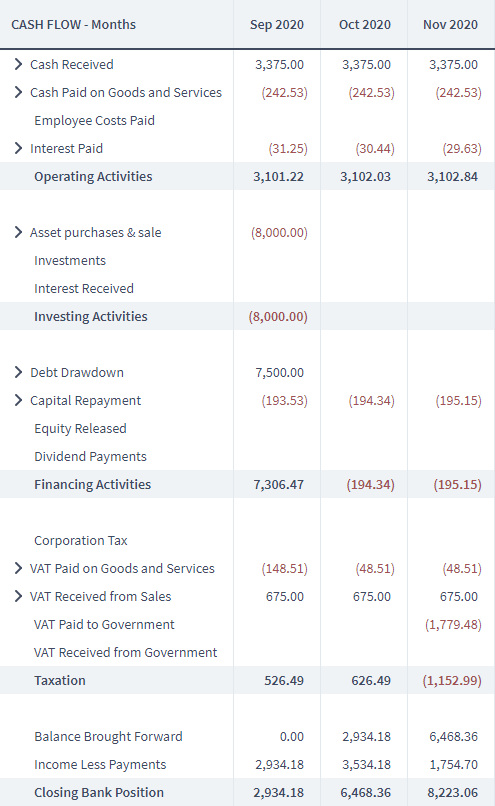Expand the Interest Paid row chevron
This screenshot has height=806, width=495.
tap(19, 148)
